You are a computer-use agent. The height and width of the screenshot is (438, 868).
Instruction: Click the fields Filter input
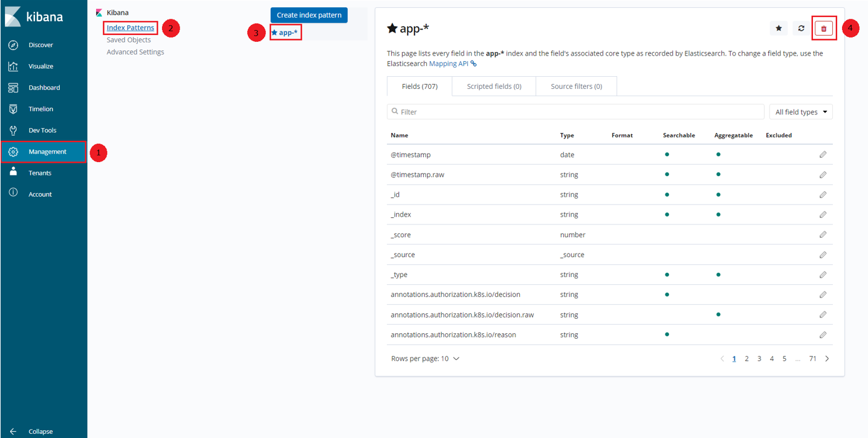575,112
